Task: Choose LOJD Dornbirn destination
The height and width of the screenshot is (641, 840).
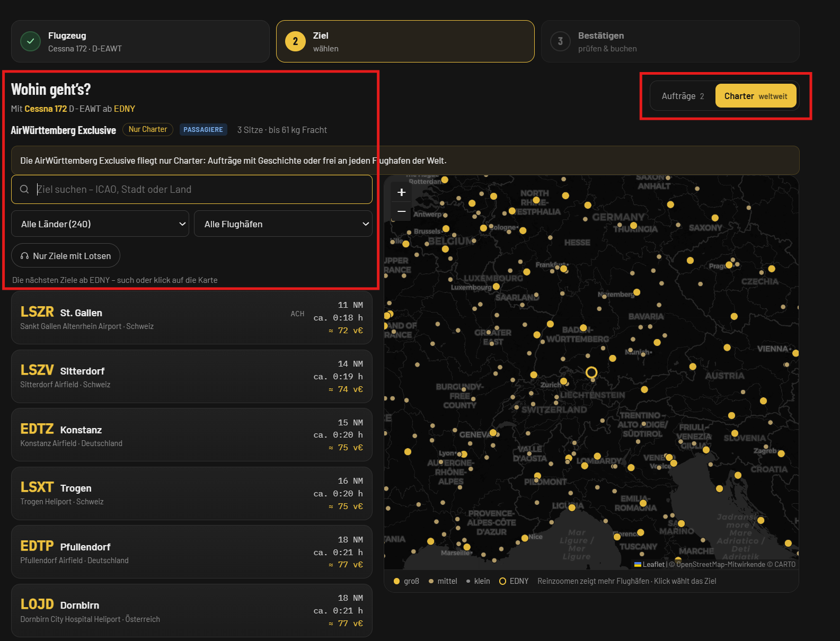Action: pos(192,610)
